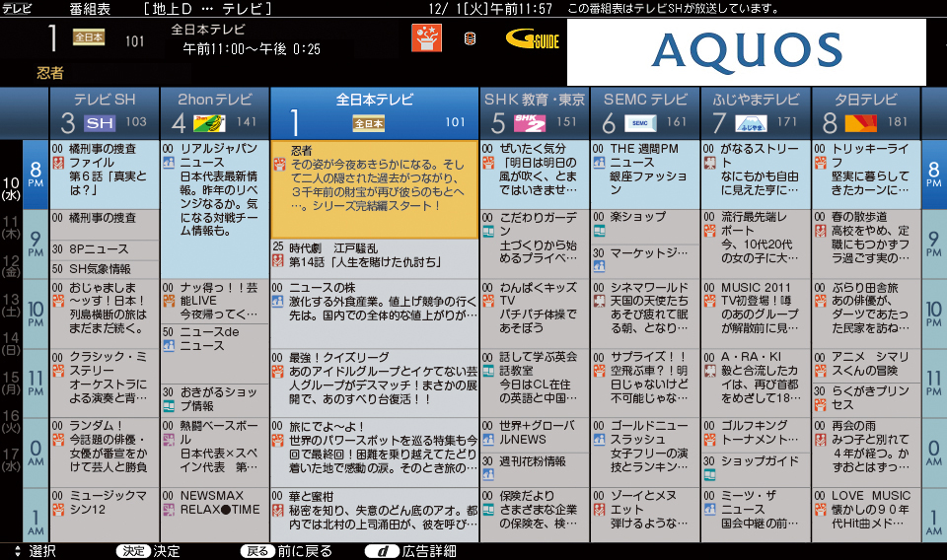Pick date 13 (土) in date column
The height and width of the screenshot is (560, 947).
12,305
